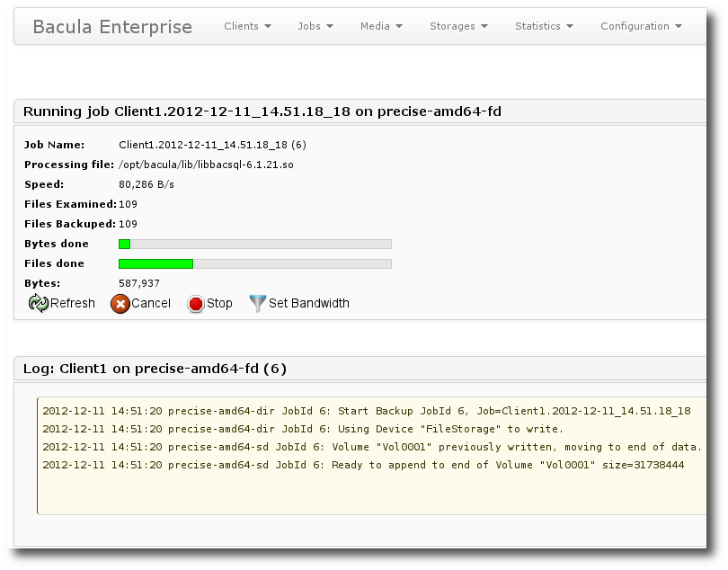Image resolution: width=728 pixels, height=570 pixels.
Task: Click the Volume "Vol0001" previously written log line
Action: [x=372, y=448]
